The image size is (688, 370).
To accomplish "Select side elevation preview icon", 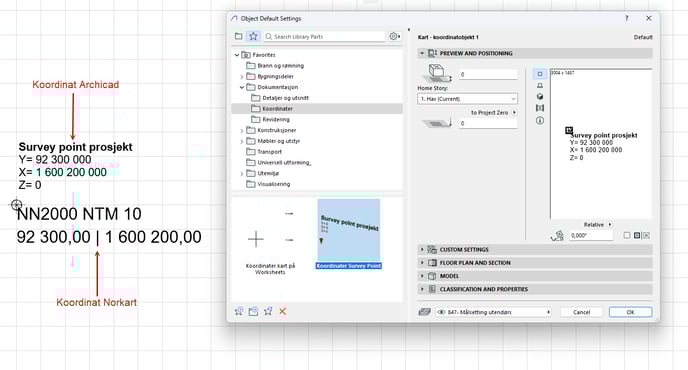I will [x=540, y=85].
